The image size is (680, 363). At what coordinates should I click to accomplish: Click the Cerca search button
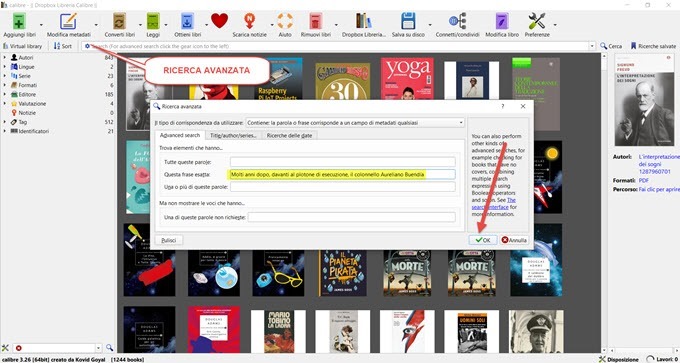(611, 46)
